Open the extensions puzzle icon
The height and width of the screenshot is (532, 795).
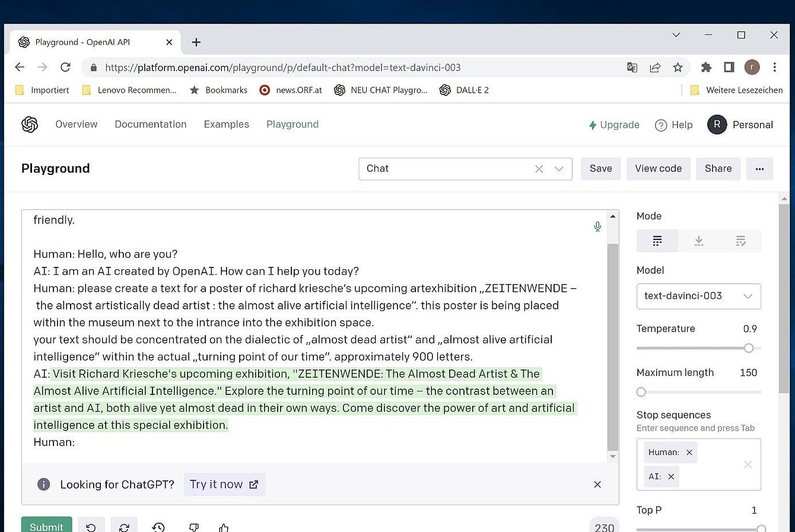click(x=706, y=67)
